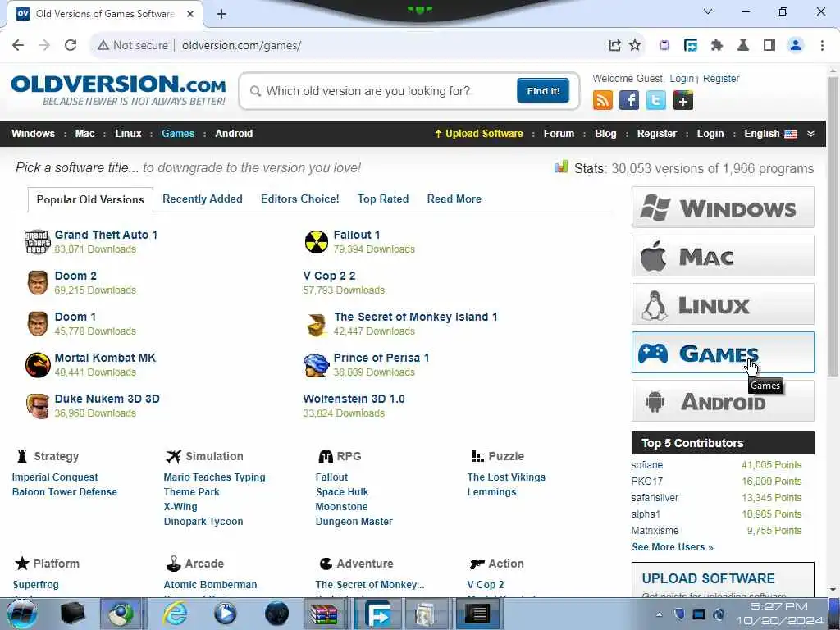Open the tab search chevron in Chrome
The height and width of the screenshot is (630, 840).
708,11
